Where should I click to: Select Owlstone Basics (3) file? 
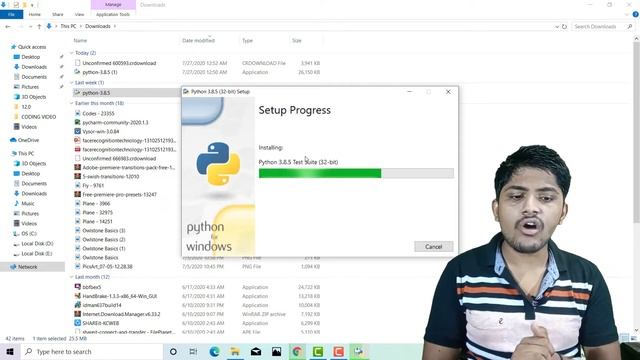coord(104,231)
